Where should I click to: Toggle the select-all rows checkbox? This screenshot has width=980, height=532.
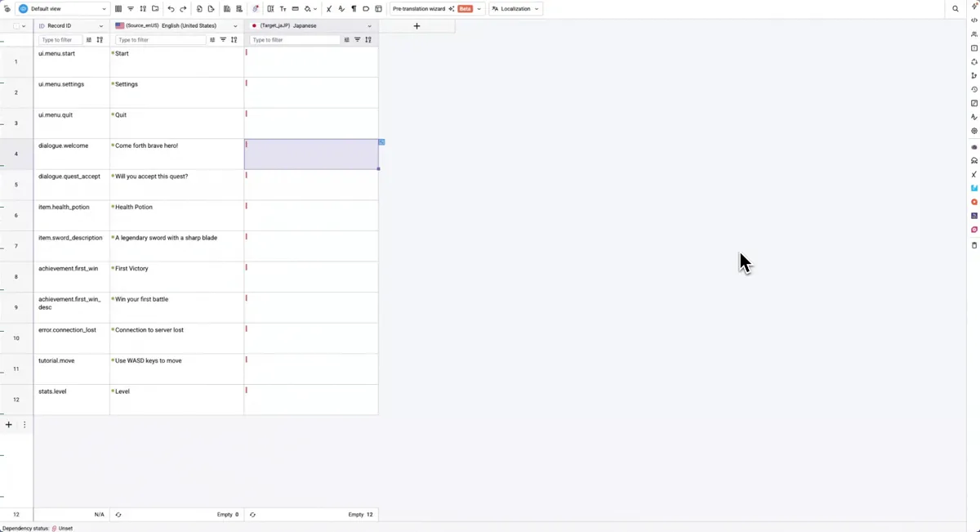[16, 26]
